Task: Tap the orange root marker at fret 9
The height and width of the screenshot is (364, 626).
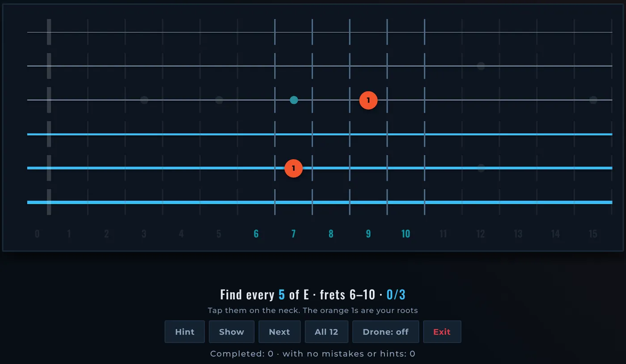Action: (x=368, y=101)
